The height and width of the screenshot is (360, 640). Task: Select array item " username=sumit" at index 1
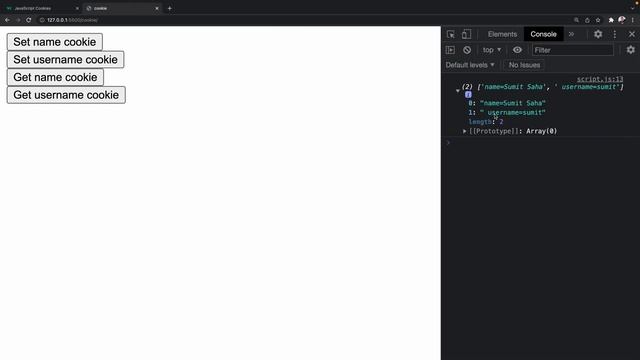[x=507, y=113]
